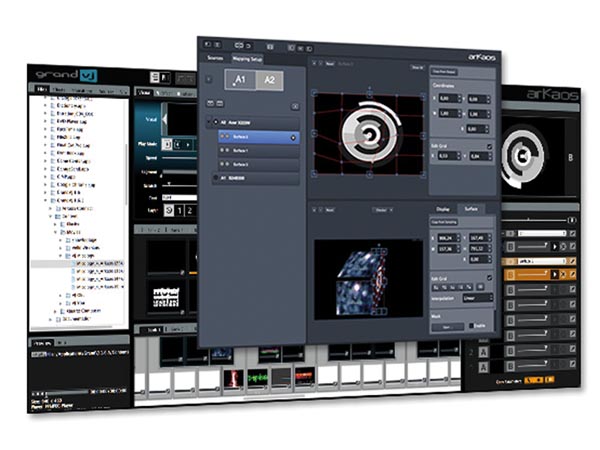Viewport: 600px width, 450px height.
Task: Click the Copy From Sampling button
Action: click(x=444, y=222)
